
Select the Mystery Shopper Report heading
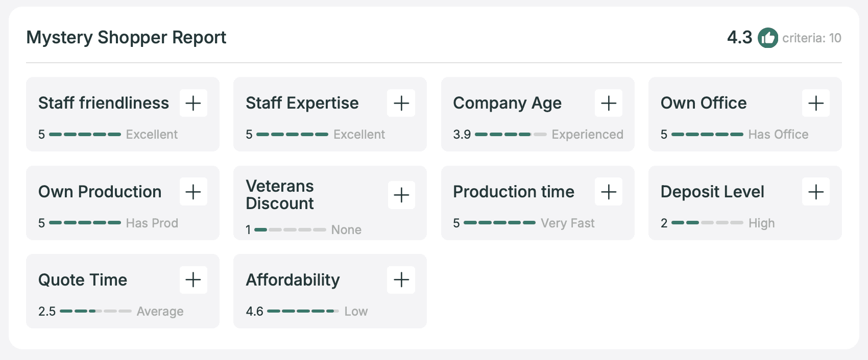point(126,37)
